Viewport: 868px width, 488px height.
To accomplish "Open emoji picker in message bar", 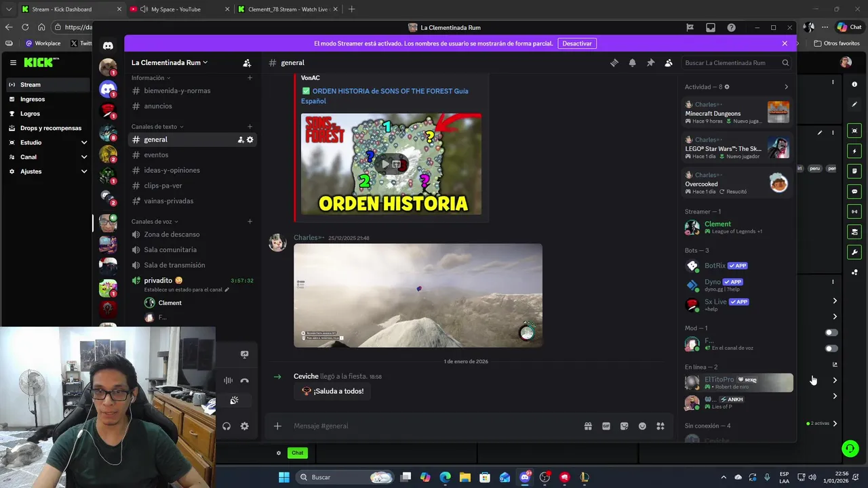I will coord(642,426).
